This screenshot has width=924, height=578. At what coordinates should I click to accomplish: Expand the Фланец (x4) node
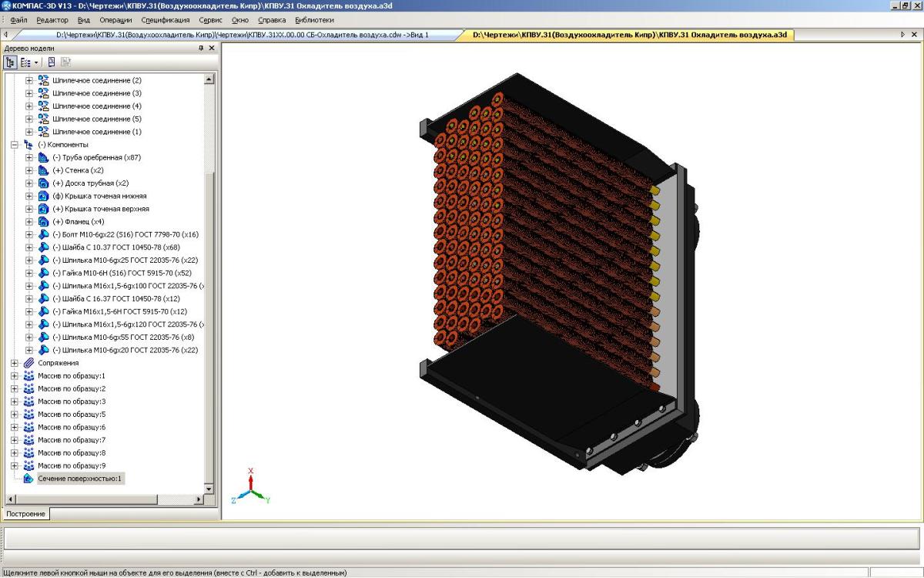(x=29, y=221)
